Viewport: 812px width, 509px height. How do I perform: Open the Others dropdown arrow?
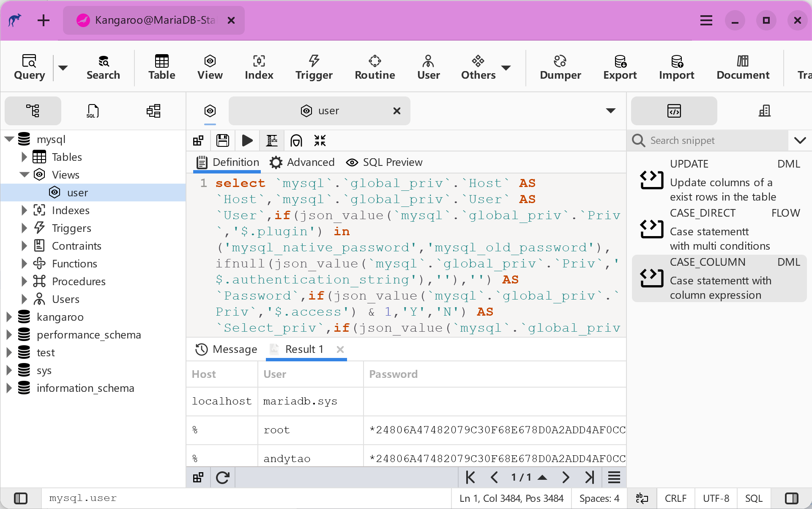(506, 68)
